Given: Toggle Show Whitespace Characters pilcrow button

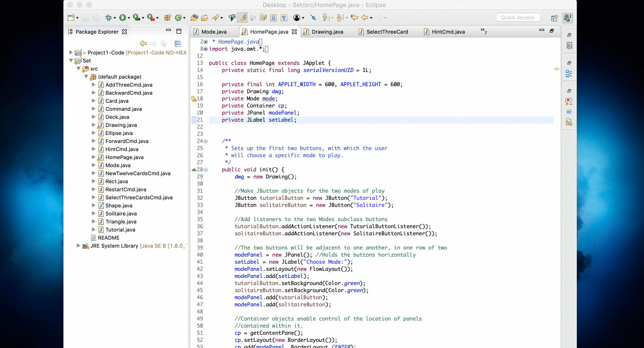Looking at the screenshot, I should coord(283,18).
